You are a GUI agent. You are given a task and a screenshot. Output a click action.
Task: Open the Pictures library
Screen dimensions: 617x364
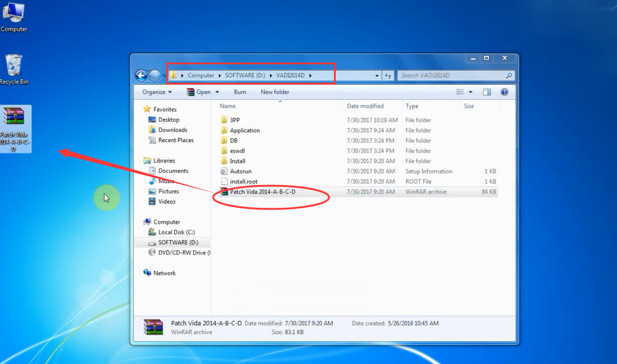[168, 191]
